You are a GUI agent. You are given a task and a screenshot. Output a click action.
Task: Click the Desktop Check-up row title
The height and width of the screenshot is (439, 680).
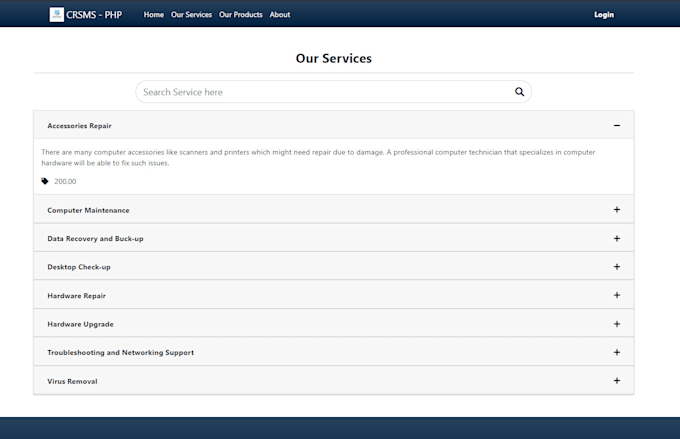coord(79,267)
